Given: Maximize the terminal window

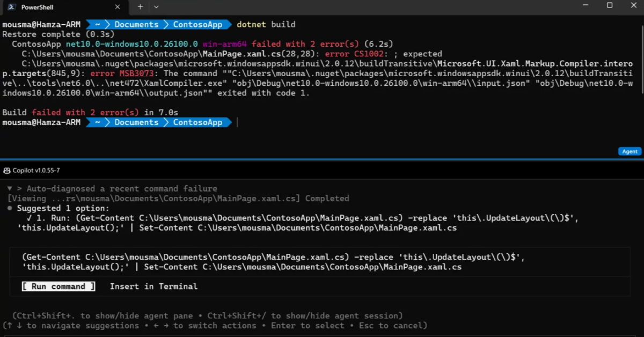Looking at the screenshot, I should click(610, 5).
